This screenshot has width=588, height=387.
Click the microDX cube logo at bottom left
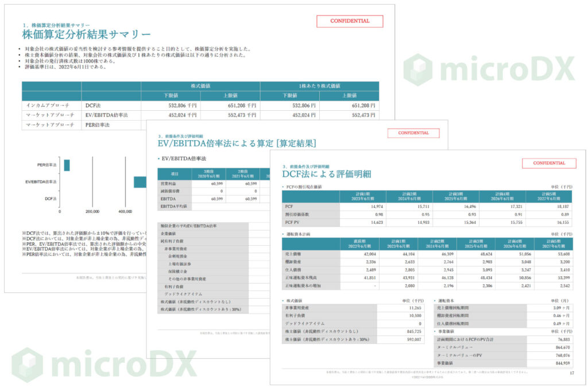tap(27, 365)
